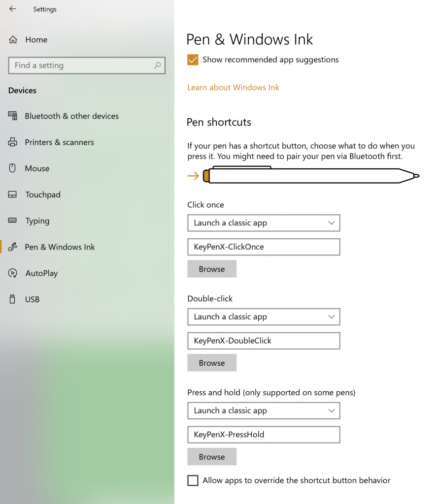Click the KeyPenX-DoubleClick text field
The height and width of the screenshot is (504, 436).
(264, 341)
